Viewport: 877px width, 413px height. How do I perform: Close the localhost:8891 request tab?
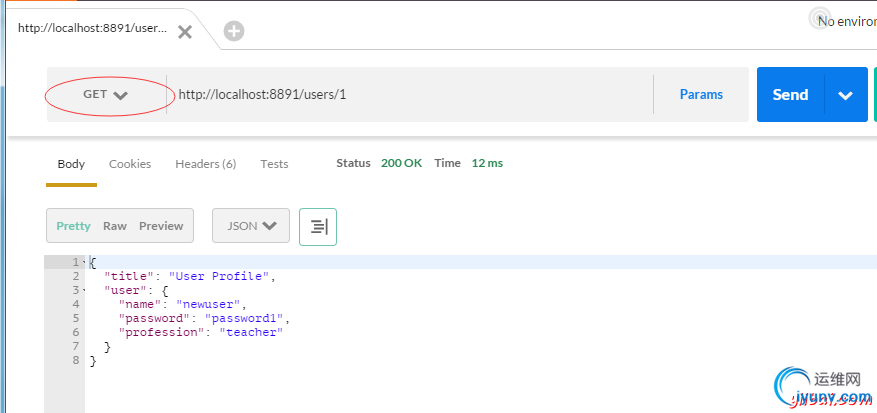tap(185, 32)
